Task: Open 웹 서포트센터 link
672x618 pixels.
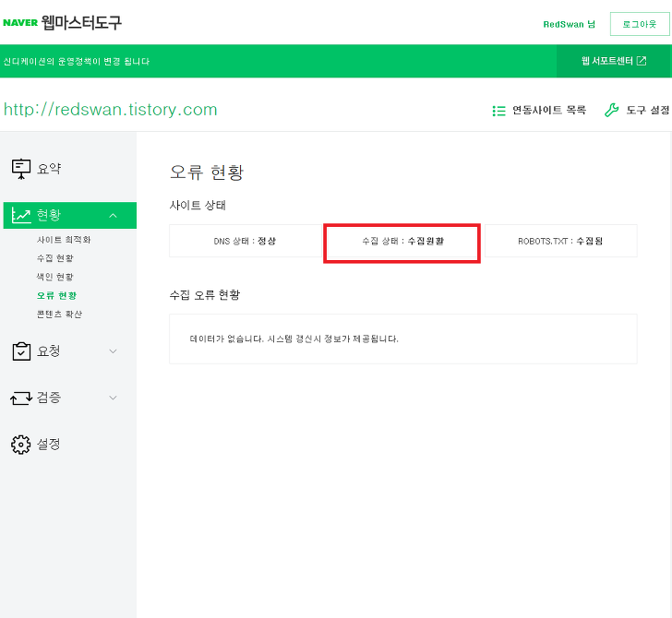Action: click(x=614, y=61)
